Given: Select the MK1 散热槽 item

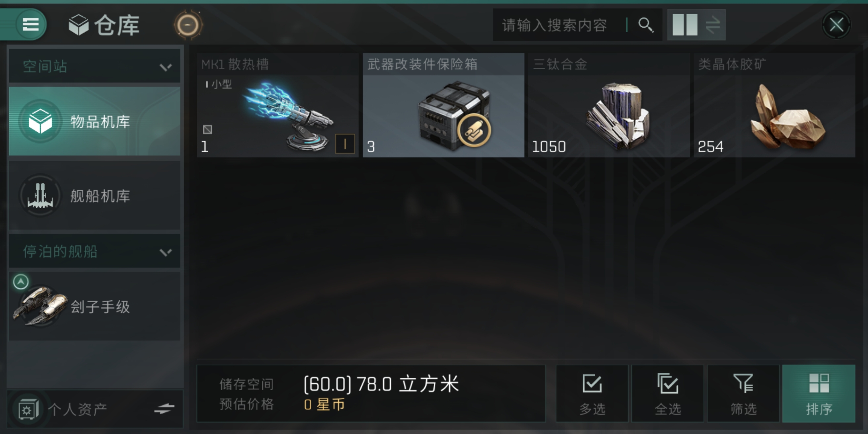Looking at the screenshot, I should pyautogui.click(x=277, y=105).
